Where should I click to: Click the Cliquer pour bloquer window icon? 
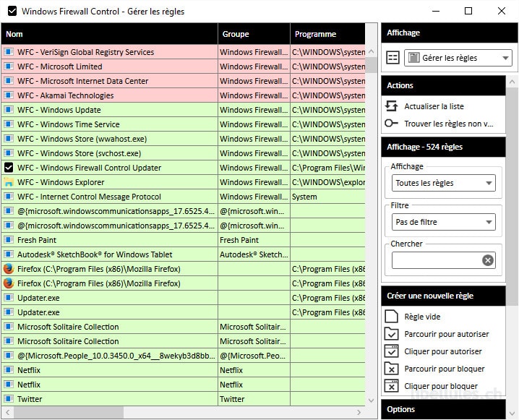coord(391,386)
